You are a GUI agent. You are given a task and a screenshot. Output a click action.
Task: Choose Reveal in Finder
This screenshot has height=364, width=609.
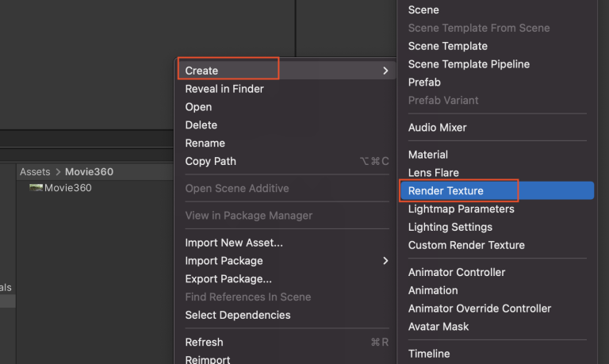tap(224, 89)
